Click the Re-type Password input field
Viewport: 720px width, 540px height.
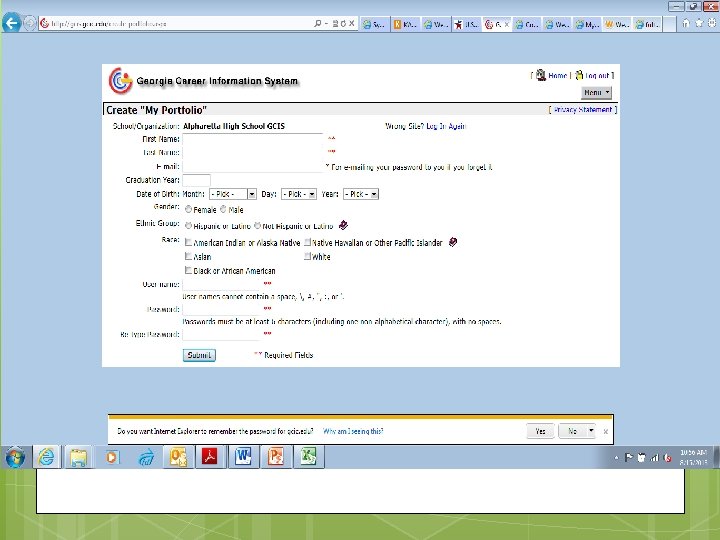coord(222,334)
